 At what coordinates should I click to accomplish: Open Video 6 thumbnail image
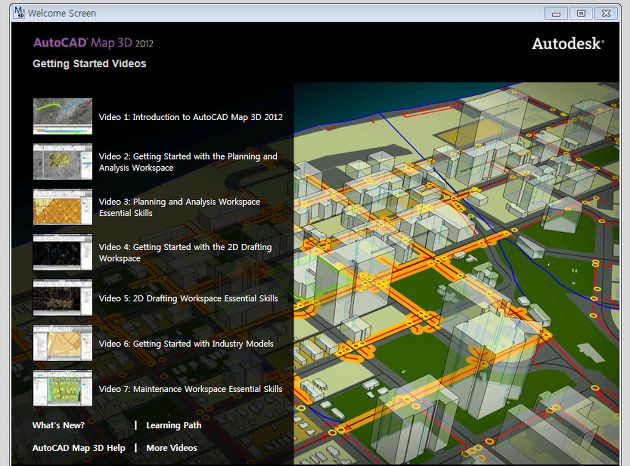click(x=62, y=343)
